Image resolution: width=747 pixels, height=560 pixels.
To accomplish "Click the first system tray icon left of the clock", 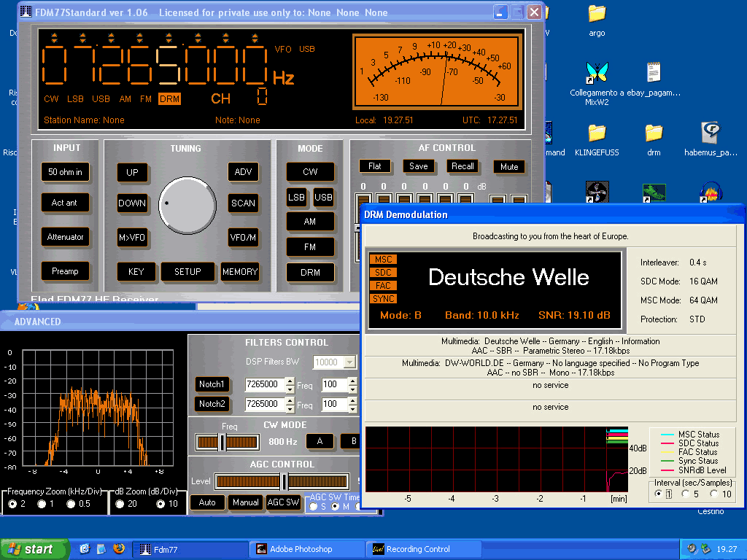I will pyautogui.click(x=692, y=548).
